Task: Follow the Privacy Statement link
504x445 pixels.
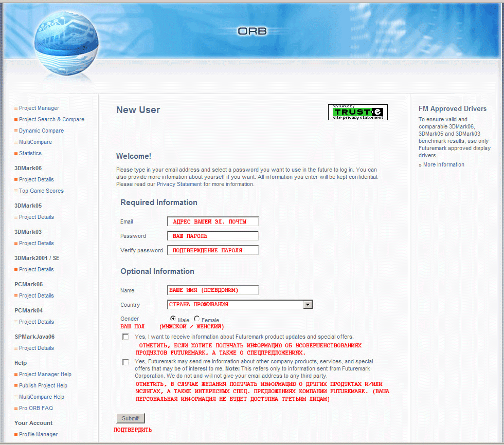Action: coord(179,184)
